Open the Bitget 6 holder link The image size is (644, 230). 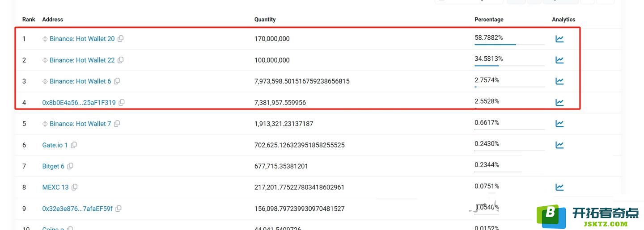pos(53,166)
